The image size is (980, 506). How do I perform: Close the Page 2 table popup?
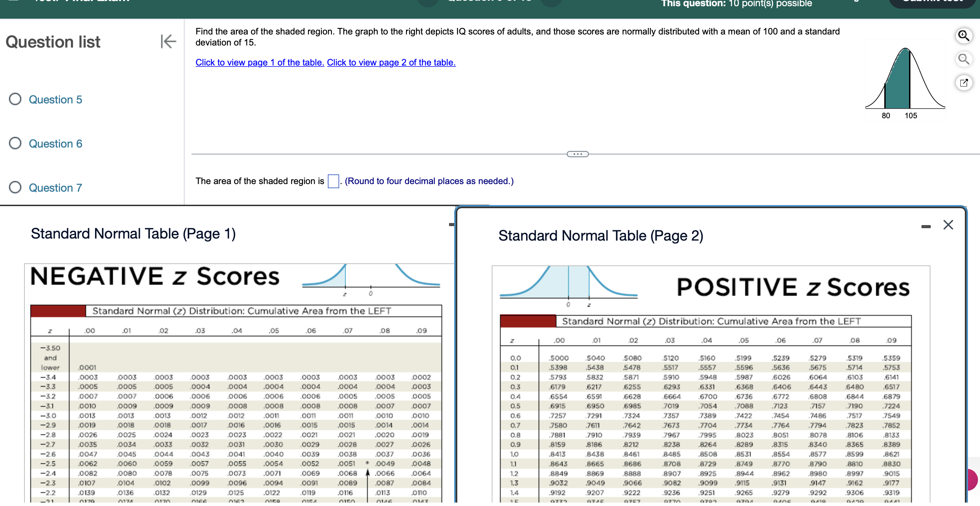coord(948,225)
